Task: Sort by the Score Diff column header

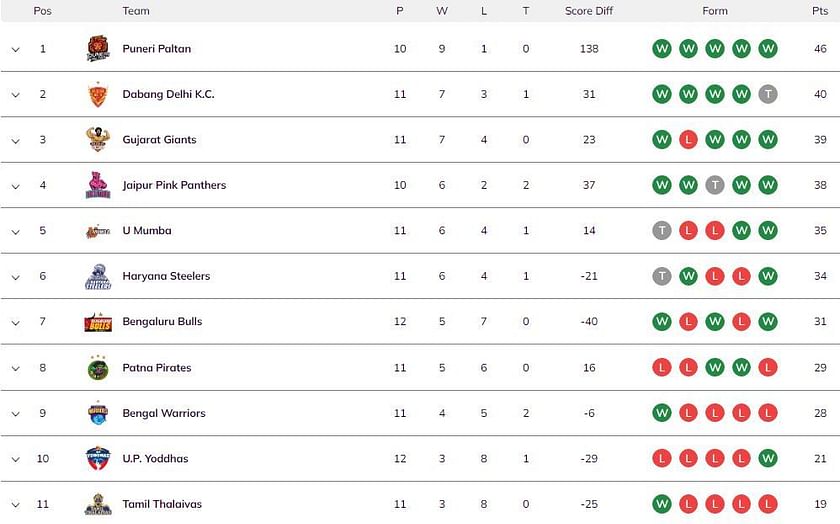Action: point(589,11)
